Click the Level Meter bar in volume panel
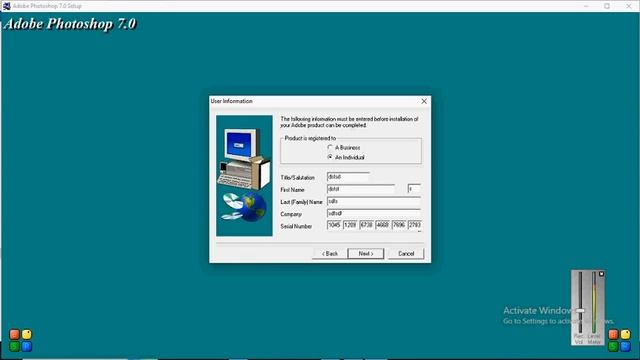Viewport: 640px width, 360px height. point(594,303)
